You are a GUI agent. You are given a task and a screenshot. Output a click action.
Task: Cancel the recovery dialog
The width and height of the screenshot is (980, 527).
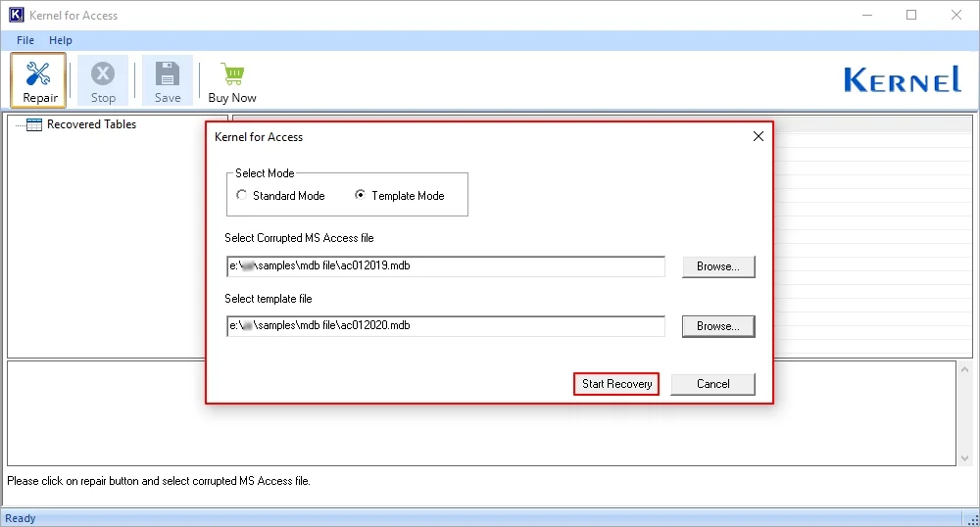point(712,384)
